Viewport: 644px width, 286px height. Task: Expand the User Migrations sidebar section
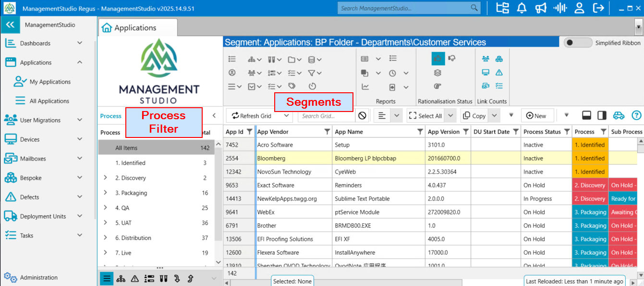pos(80,120)
